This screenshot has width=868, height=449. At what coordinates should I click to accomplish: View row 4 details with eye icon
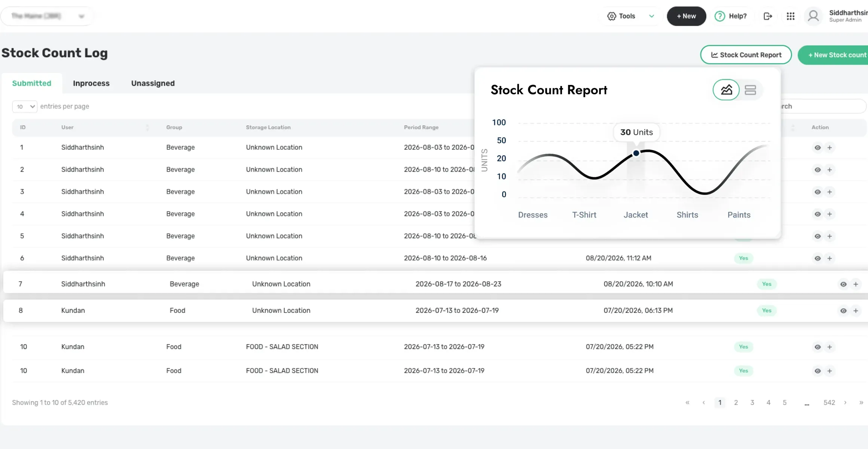point(817,214)
